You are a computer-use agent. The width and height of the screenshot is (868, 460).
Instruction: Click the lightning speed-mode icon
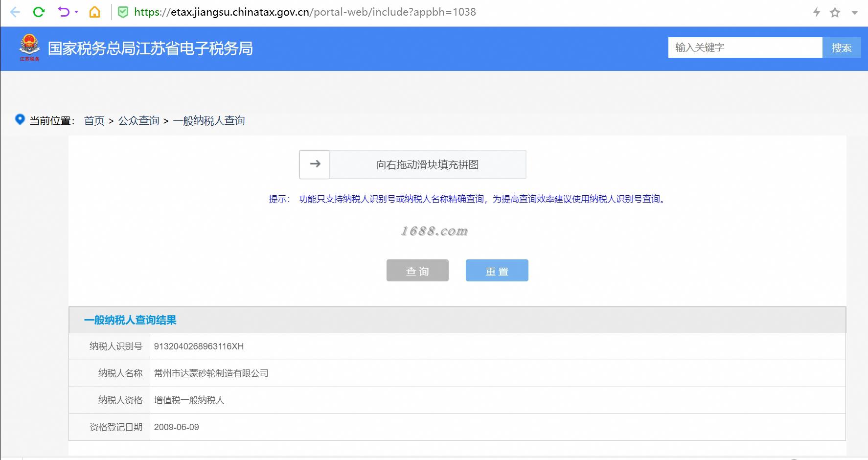point(816,12)
